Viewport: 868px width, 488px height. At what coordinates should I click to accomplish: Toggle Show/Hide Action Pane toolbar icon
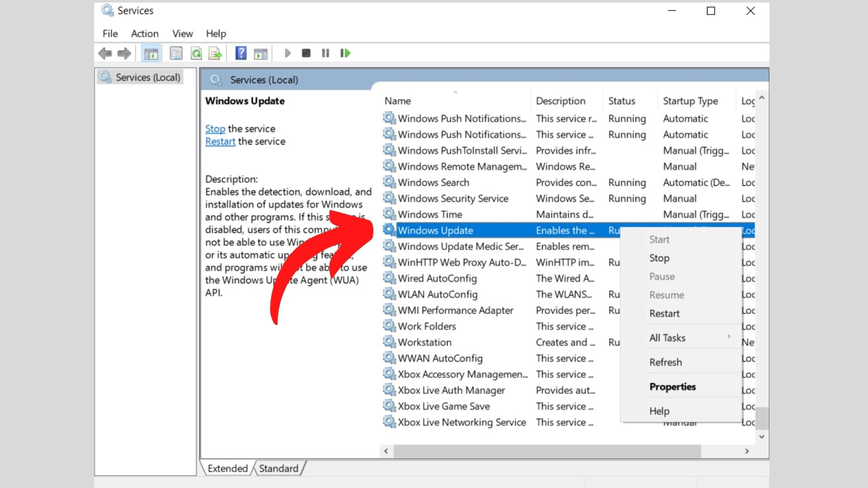(260, 53)
